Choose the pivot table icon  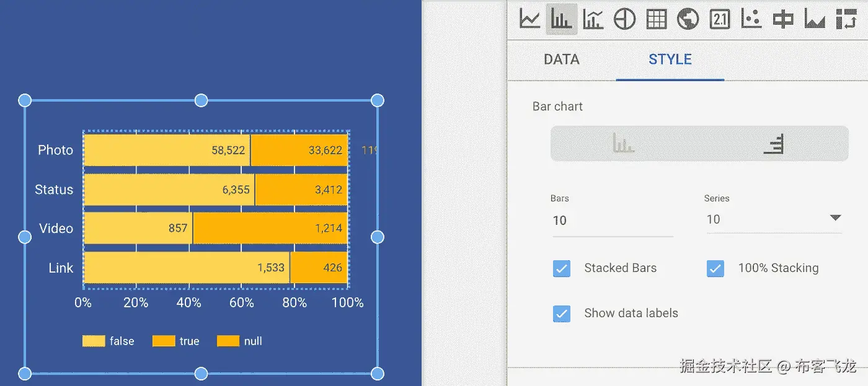(846, 19)
